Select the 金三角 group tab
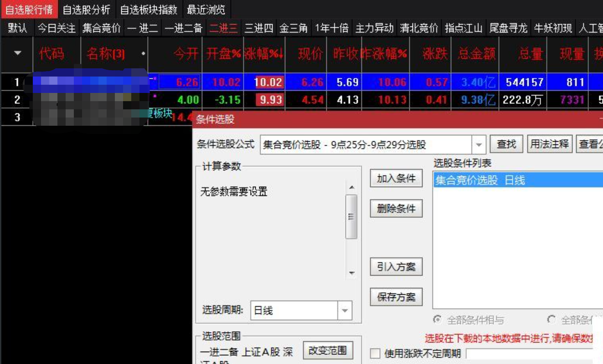The image size is (603, 364). [294, 28]
